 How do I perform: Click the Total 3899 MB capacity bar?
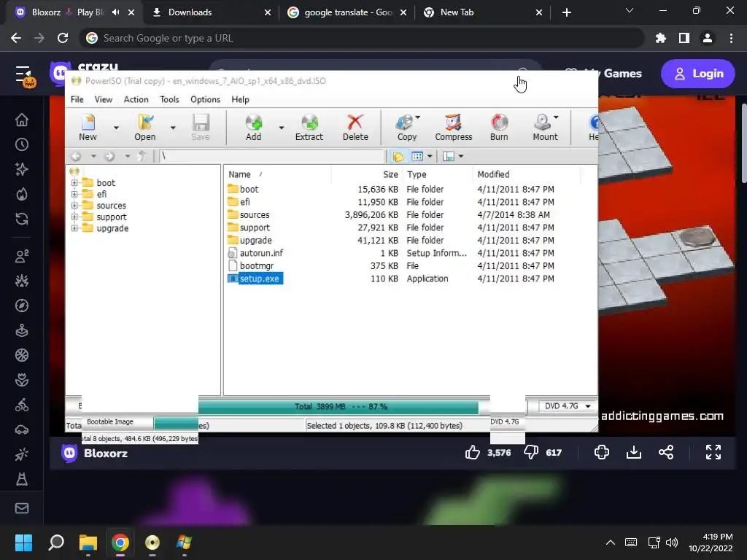click(341, 407)
